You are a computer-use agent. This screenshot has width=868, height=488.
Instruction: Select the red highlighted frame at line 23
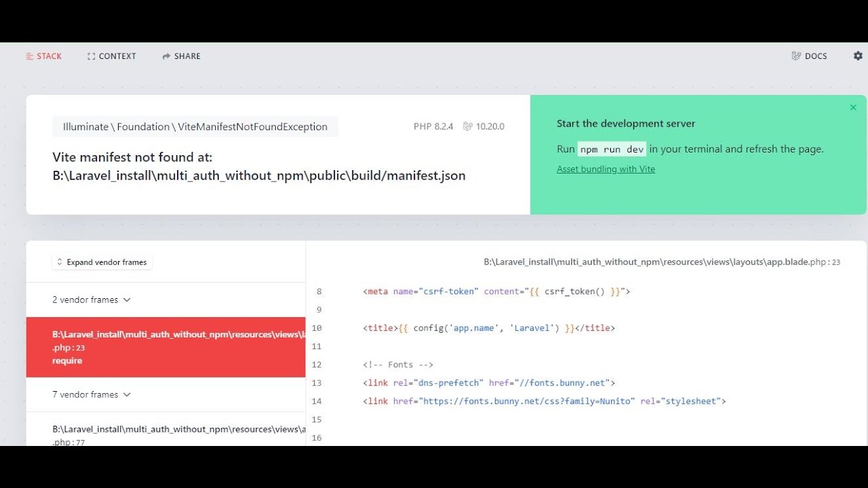point(166,347)
